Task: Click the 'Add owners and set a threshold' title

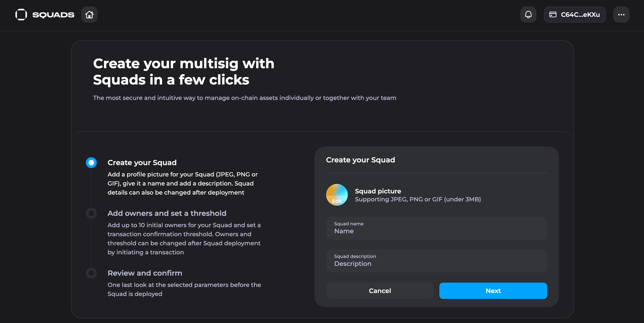Action: [167, 213]
